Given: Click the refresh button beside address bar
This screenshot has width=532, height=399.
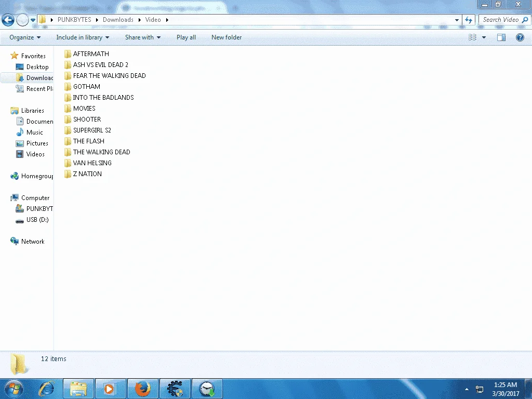Looking at the screenshot, I should 469,20.
